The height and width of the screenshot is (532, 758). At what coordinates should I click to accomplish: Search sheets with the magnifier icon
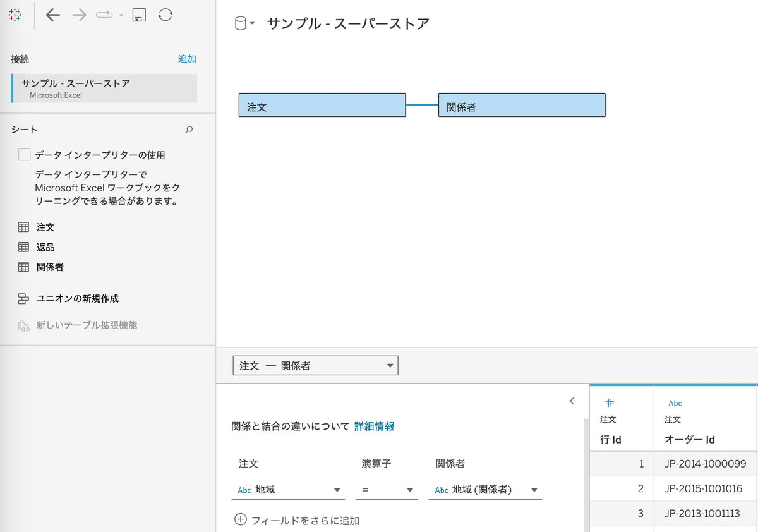(189, 130)
